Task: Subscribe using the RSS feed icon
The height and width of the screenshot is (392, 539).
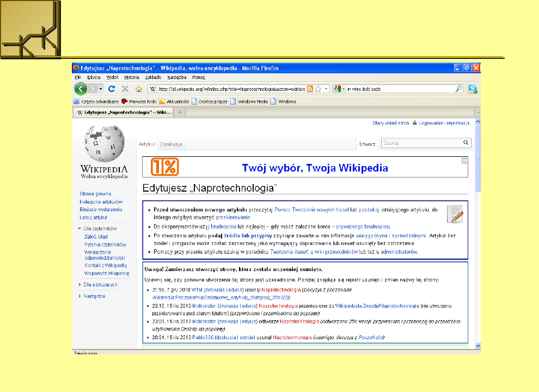Action: tap(310, 88)
